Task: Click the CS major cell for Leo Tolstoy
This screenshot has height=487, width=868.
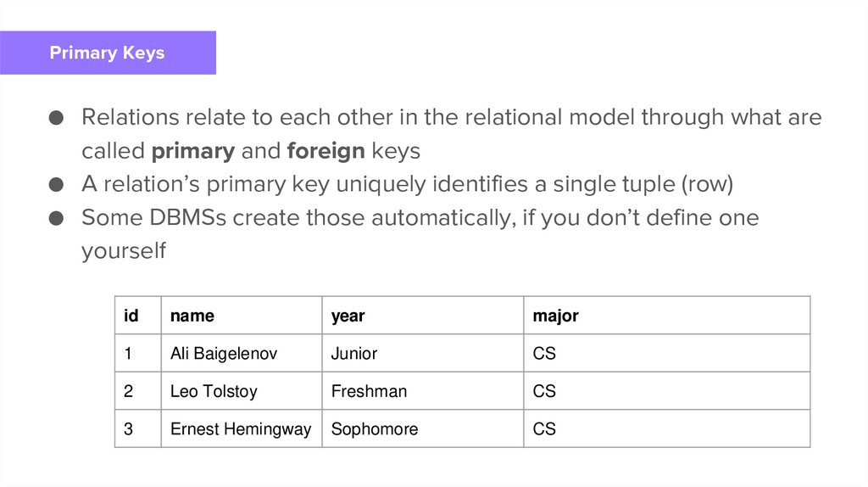Action: pos(544,391)
